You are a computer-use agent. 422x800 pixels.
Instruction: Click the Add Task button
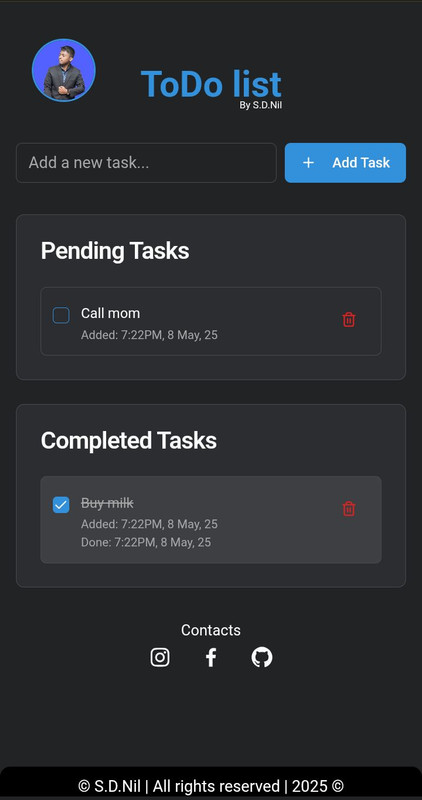coord(345,163)
